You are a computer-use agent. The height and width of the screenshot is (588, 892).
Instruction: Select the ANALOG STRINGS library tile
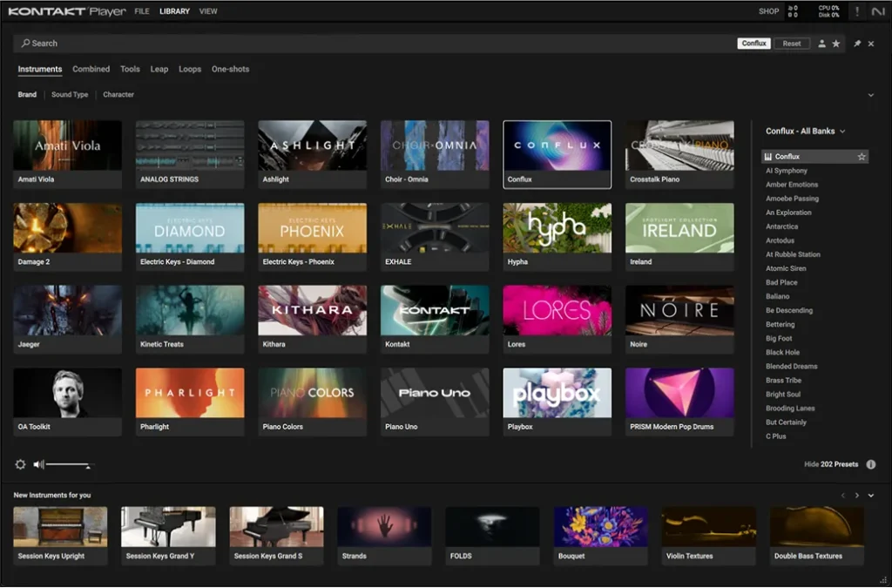click(190, 154)
